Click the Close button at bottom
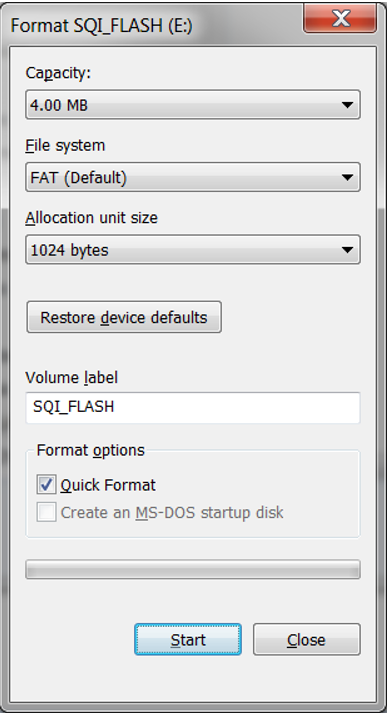Image resolution: width=391 pixels, height=715 pixels. tap(307, 640)
